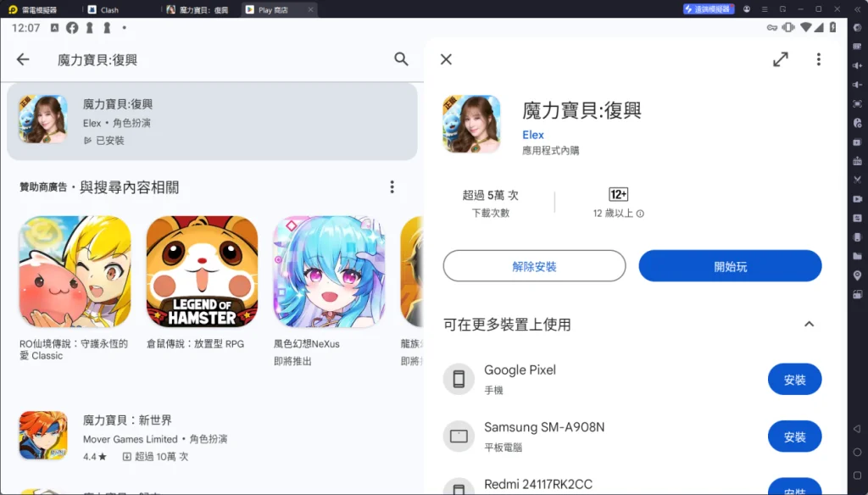
Task: Open Legend of Hamster ad thumbnail
Action: tap(202, 271)
